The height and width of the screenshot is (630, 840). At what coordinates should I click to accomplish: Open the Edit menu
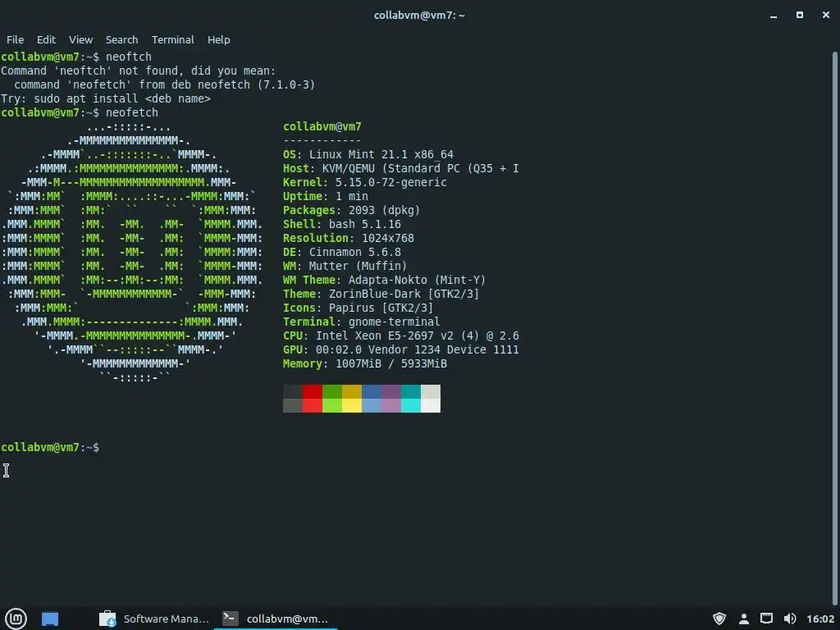point(46,39)
